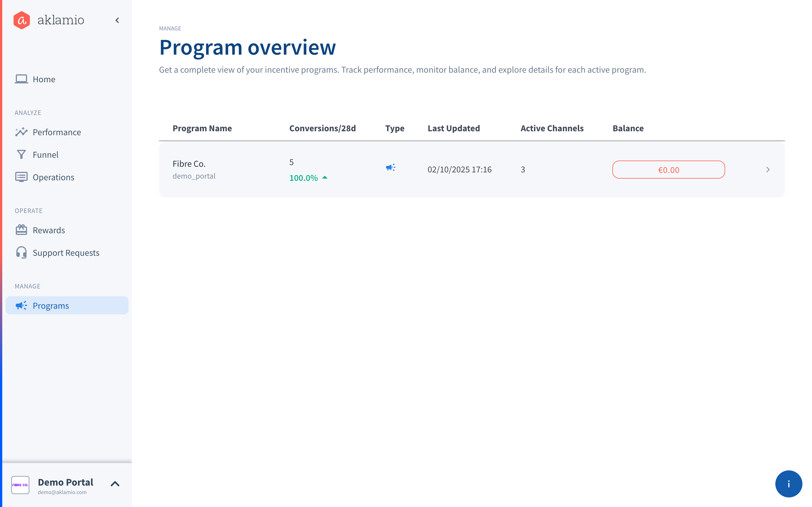812x507 pixels.
Task: Expand the Demo Portal account menu
Action: (x=115, y=484)
